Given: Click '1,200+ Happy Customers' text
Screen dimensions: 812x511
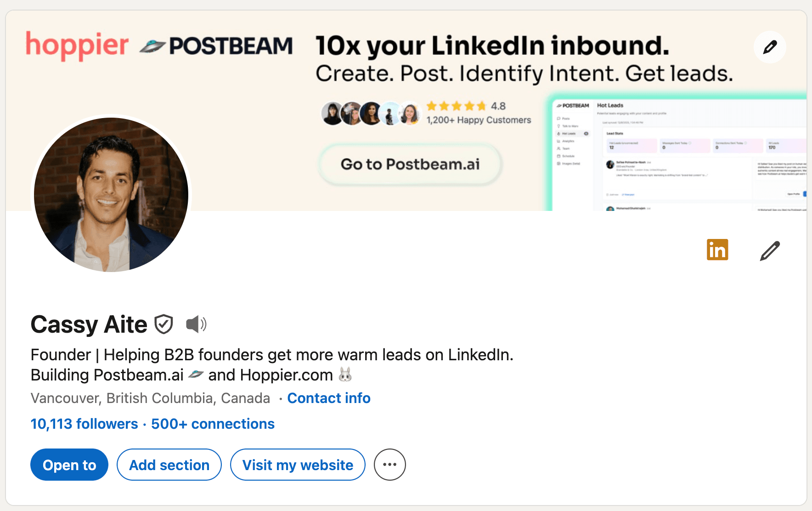Looking at the screenshot, I should (479, 120).
